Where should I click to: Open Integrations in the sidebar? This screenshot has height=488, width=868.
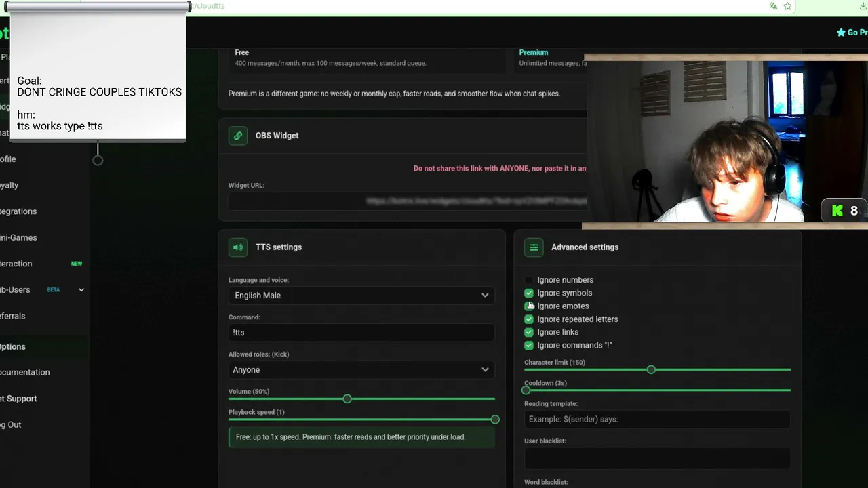point(18,211)
